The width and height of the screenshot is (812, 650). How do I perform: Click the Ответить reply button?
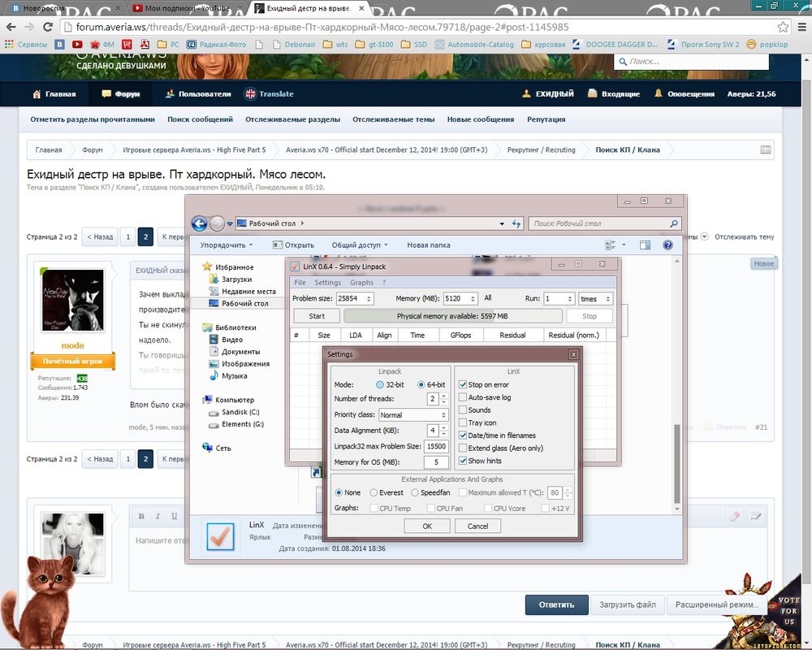click(x=555, y=604)
